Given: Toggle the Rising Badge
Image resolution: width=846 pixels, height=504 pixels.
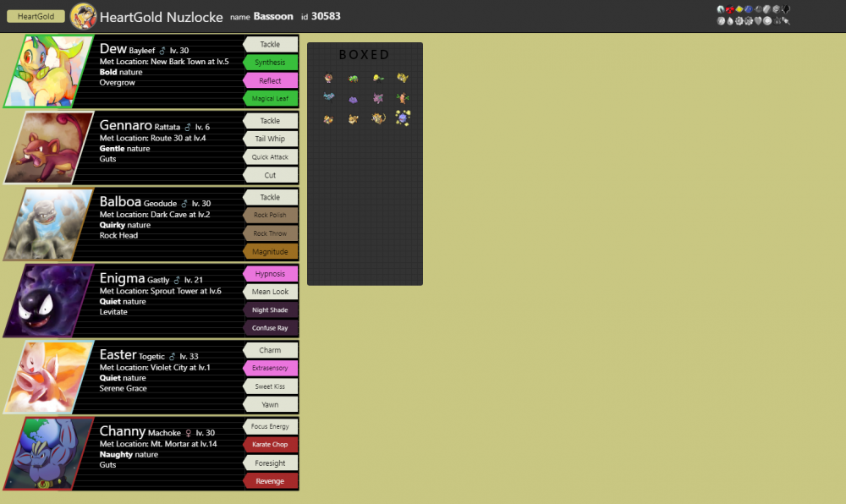Looking at the screenshot, I should tap(786, 9).
